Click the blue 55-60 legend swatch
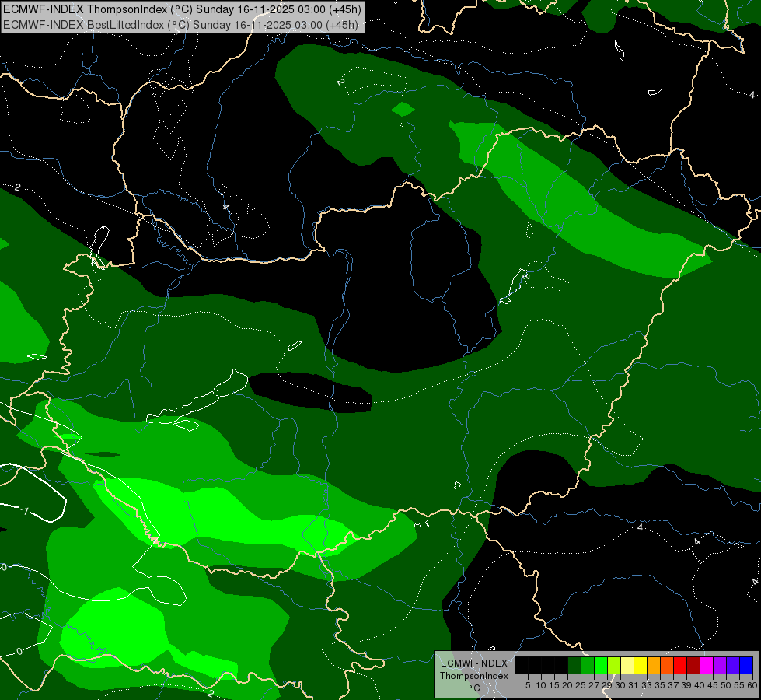Viewport: 761px width, 700px height. click(746, 666)
